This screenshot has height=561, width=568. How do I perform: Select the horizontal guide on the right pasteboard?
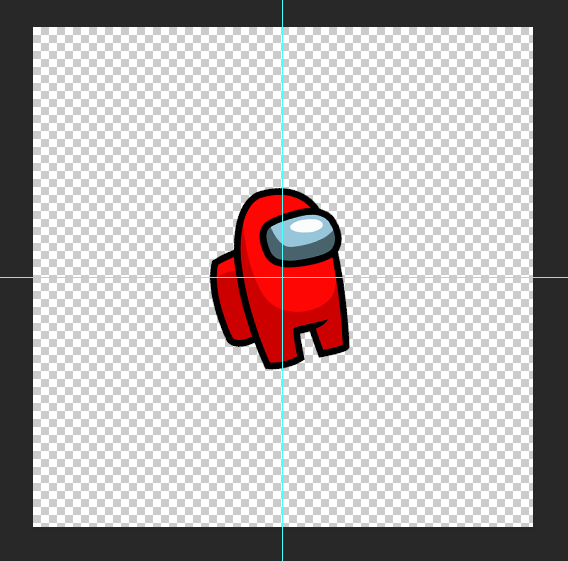551,277
